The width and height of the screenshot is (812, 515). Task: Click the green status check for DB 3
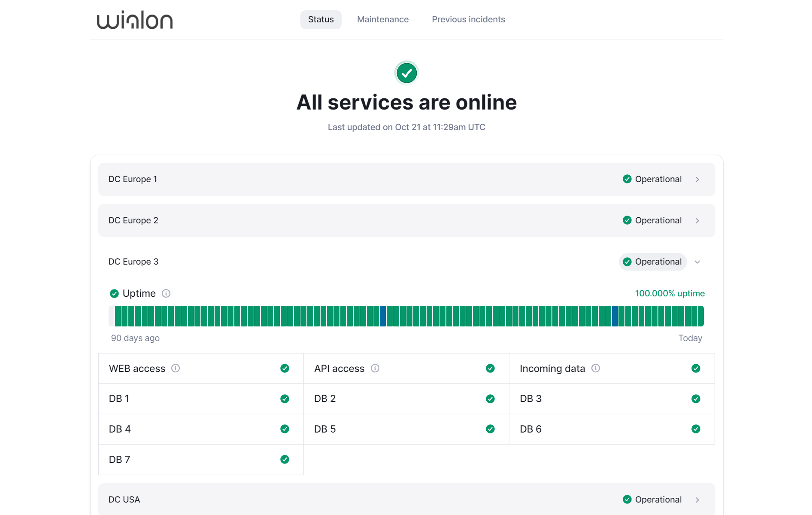point(696,399)
